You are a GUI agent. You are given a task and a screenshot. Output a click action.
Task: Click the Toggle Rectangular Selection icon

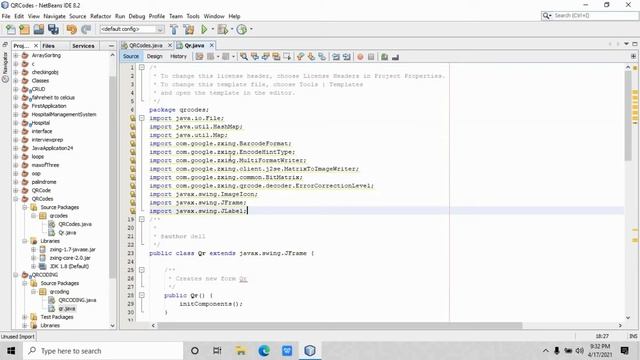click(287, 57)
